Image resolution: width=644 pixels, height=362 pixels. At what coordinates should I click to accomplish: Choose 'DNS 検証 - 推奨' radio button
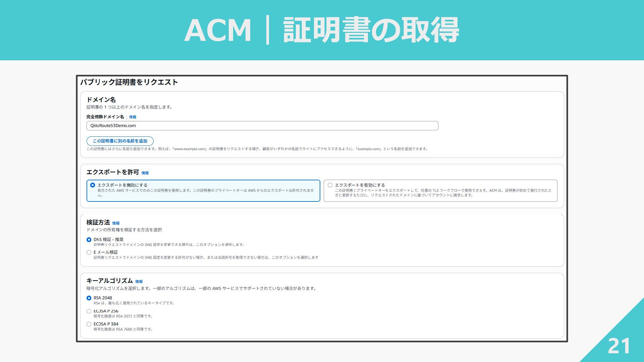(89, 240)
